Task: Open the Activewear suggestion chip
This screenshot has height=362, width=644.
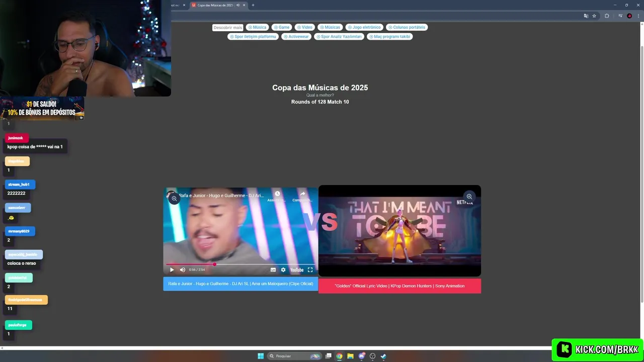Action: (296, 36)
